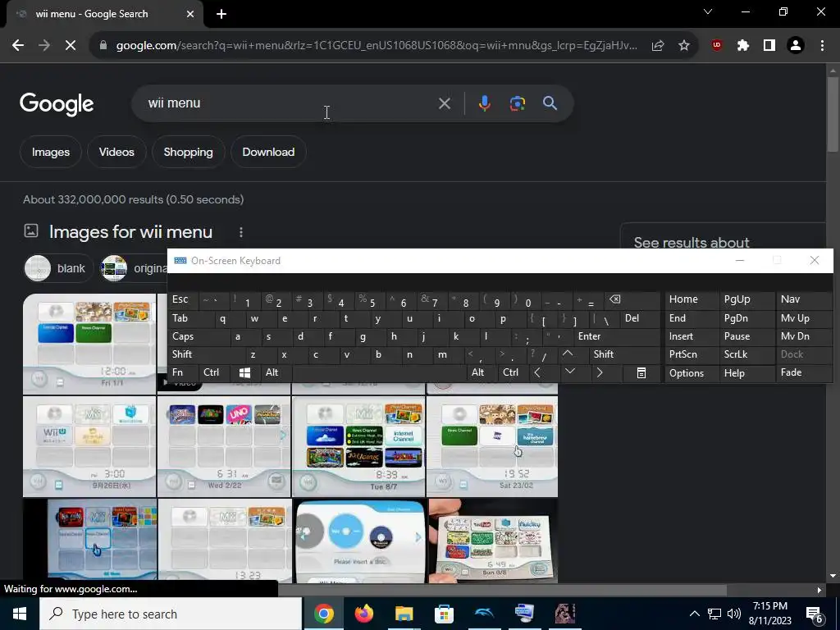Screen dimensions: 840x630
Task: Open Google Lens image search icon
Action: 518,103
